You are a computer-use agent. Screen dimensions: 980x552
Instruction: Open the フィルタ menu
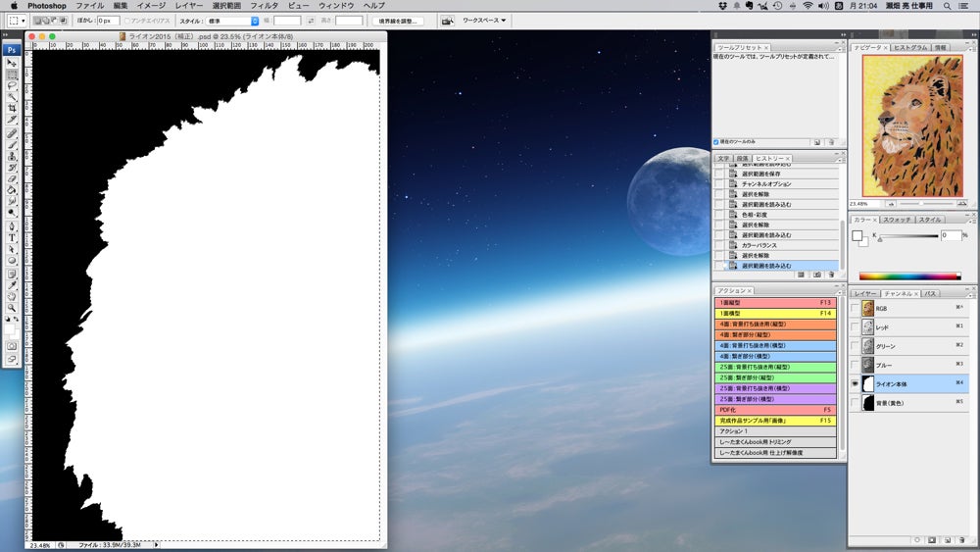tap(264, 6)
